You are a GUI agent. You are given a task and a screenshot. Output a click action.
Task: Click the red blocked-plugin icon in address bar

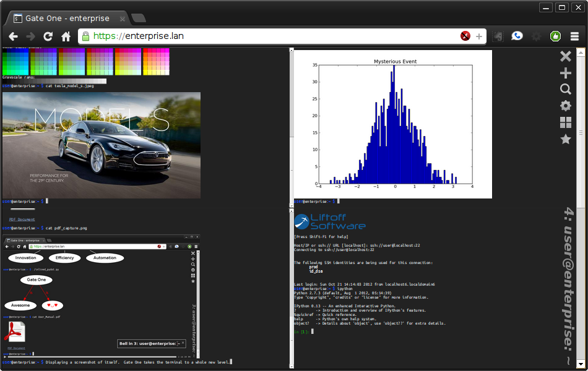[465, 36]
